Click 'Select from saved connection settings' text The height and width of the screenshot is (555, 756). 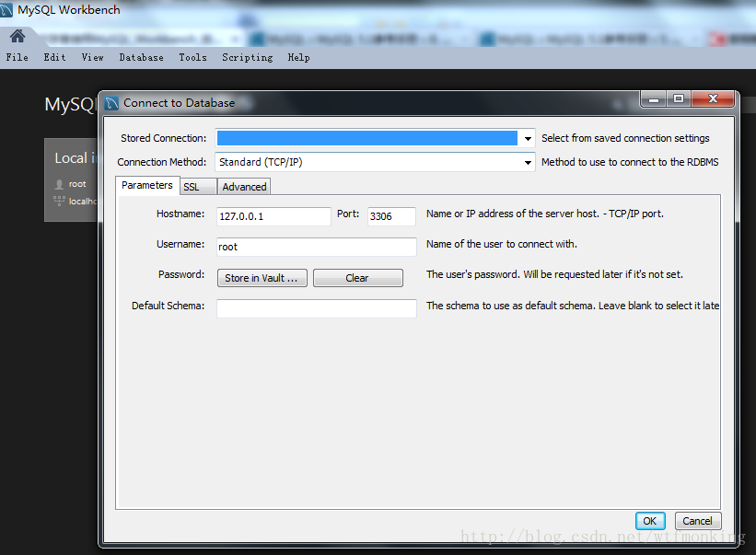[625, 138]
